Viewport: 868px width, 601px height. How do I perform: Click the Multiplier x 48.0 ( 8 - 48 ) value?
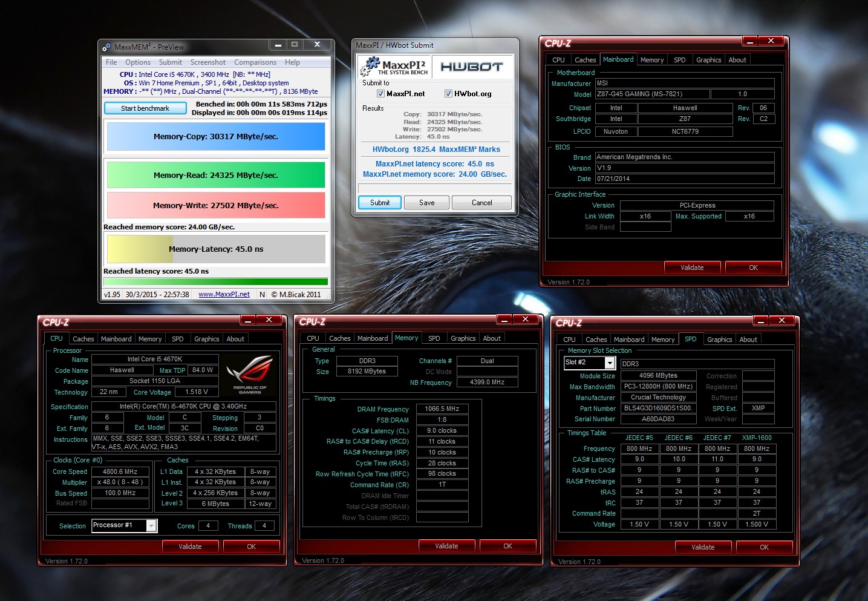coord(120,482)
